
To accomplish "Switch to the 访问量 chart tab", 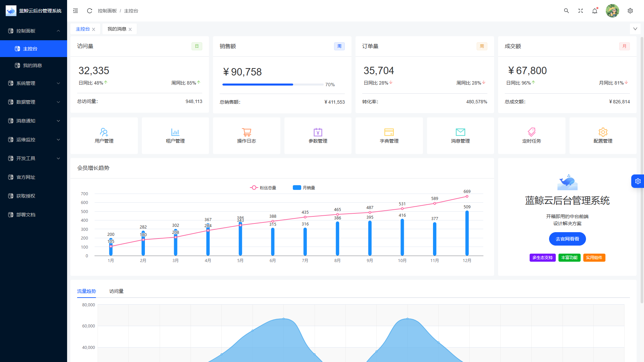I will [x=116, y=291].
